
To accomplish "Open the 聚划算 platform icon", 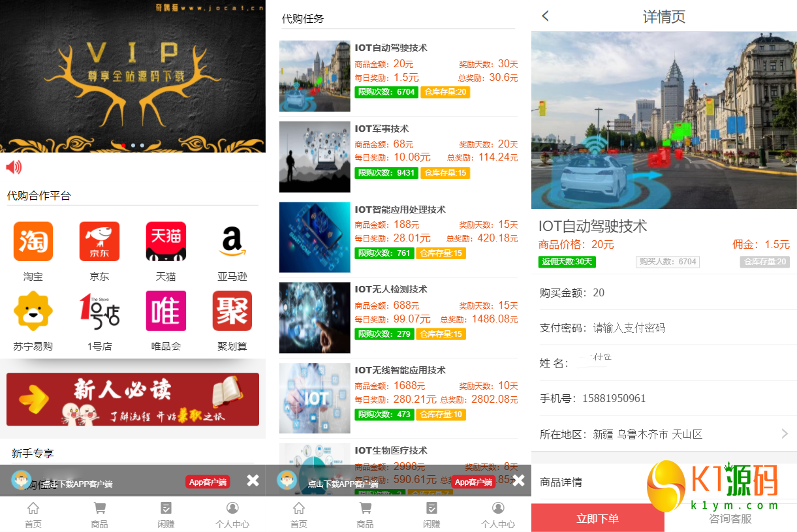I will 232,311.
